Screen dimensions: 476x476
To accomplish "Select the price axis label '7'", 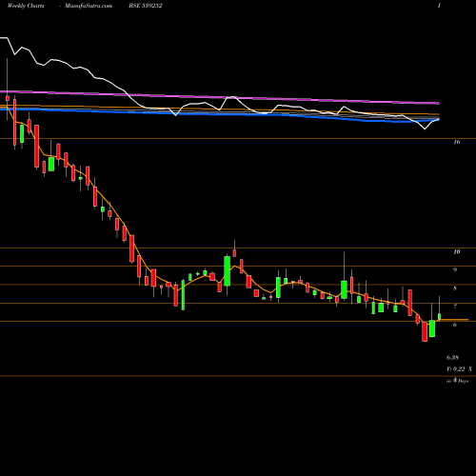I will (x=455, y=307).
